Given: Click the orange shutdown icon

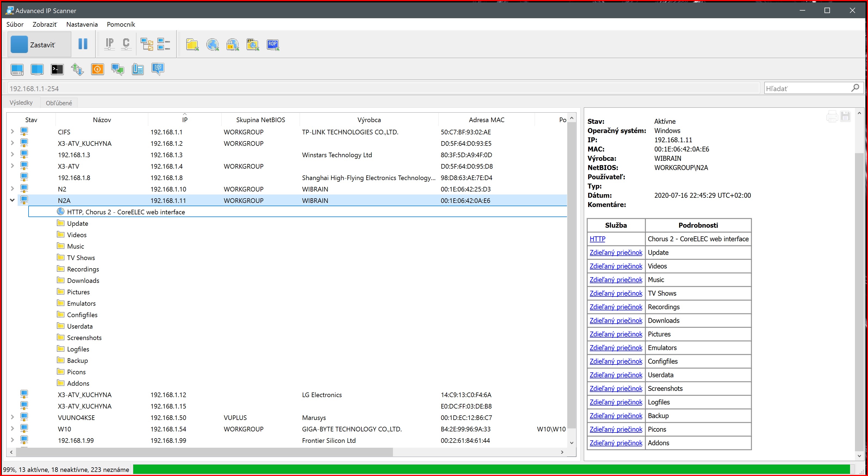Looking at the screenshot, I should tap(97, 69).
